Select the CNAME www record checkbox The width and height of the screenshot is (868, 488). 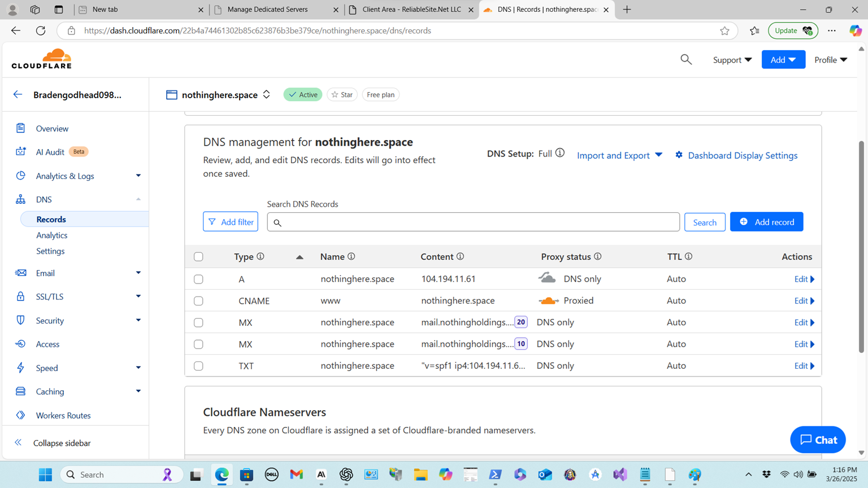[x=198, y=301]
